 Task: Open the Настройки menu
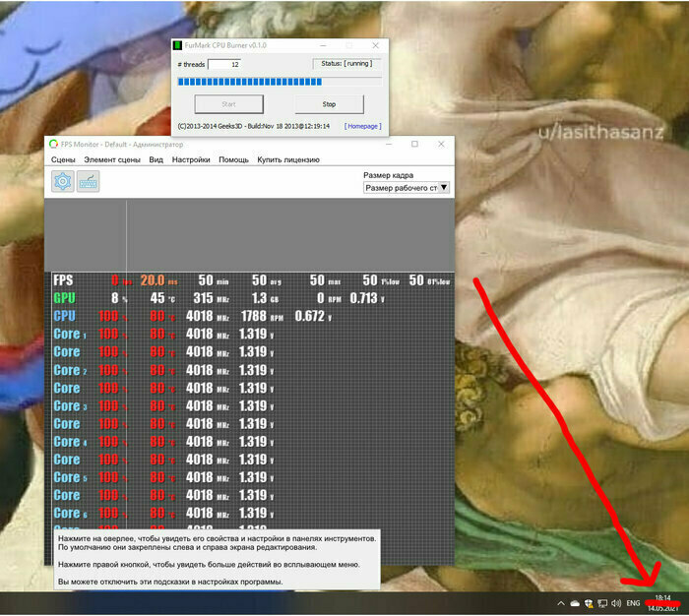(191, 160)
